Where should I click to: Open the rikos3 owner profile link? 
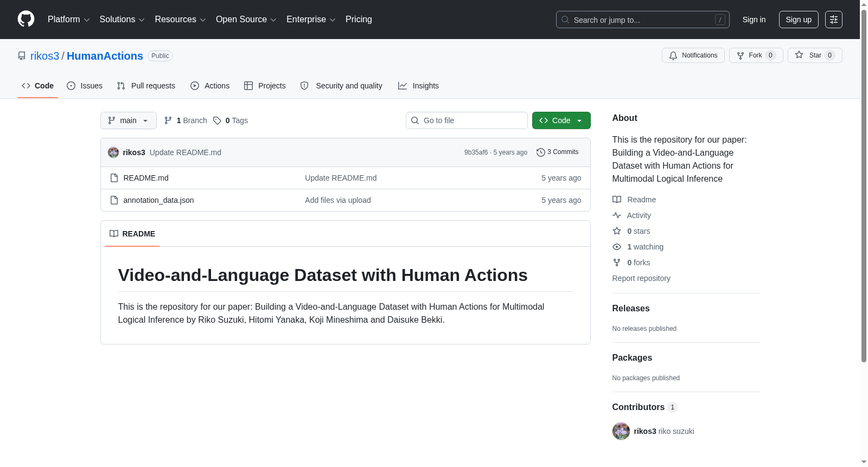44,56
